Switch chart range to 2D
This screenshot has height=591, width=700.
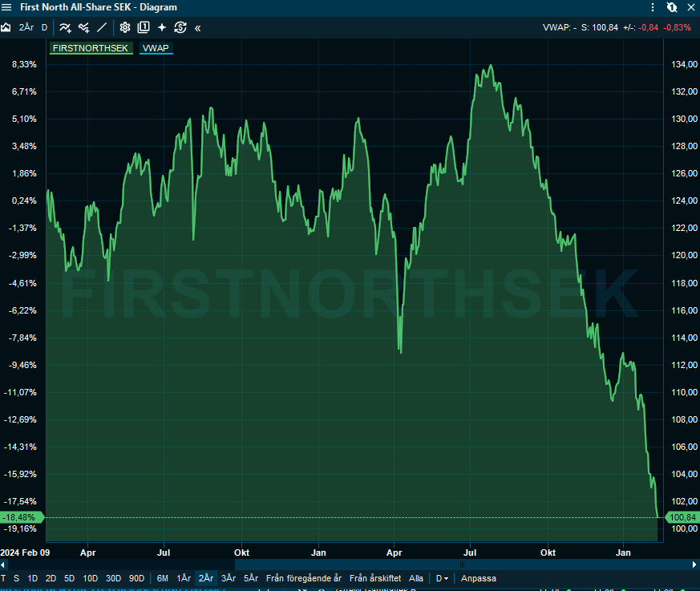point(51,578)
